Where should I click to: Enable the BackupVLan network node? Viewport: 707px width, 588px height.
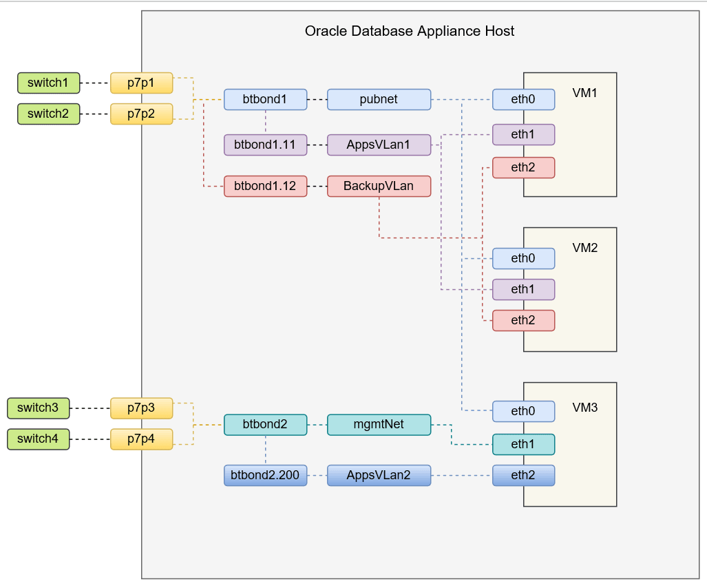379,186
